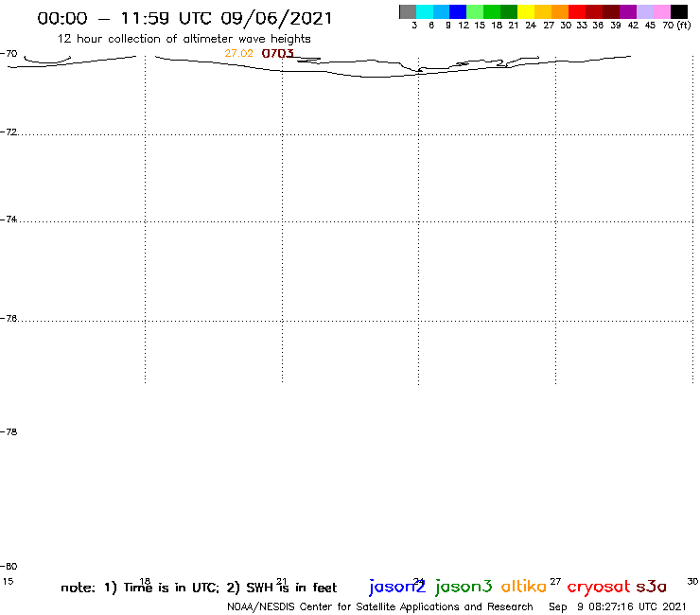
Task: Click the '00:00 – 11:59 UTC 09/06/2021' title
Action: [x=184, y=18]
